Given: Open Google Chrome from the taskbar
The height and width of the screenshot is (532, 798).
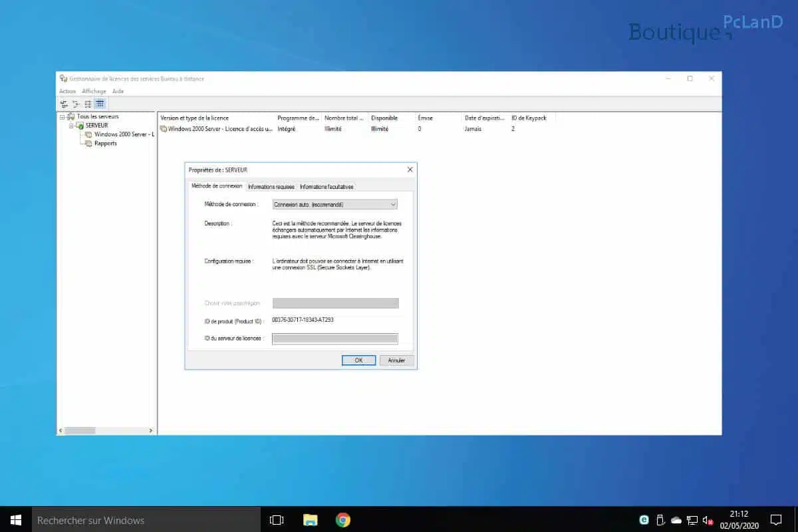Looking at the screenshot, I should point(343,519).
